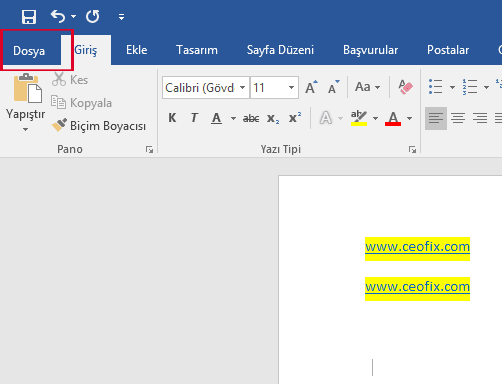This screenshot has width=502, height=384.
Task: Apply yellow text highlight color
Action: [x=359, y=118]
